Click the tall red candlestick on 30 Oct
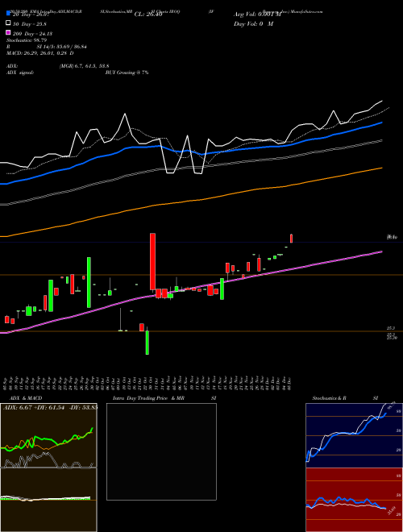403x532 pixels. coord(152,261)
